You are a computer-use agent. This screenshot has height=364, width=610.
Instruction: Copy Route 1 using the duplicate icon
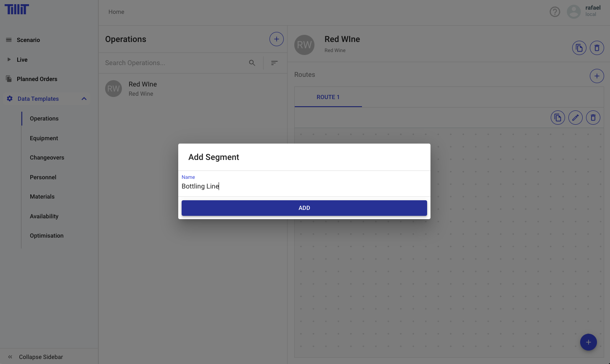point(557,118)
